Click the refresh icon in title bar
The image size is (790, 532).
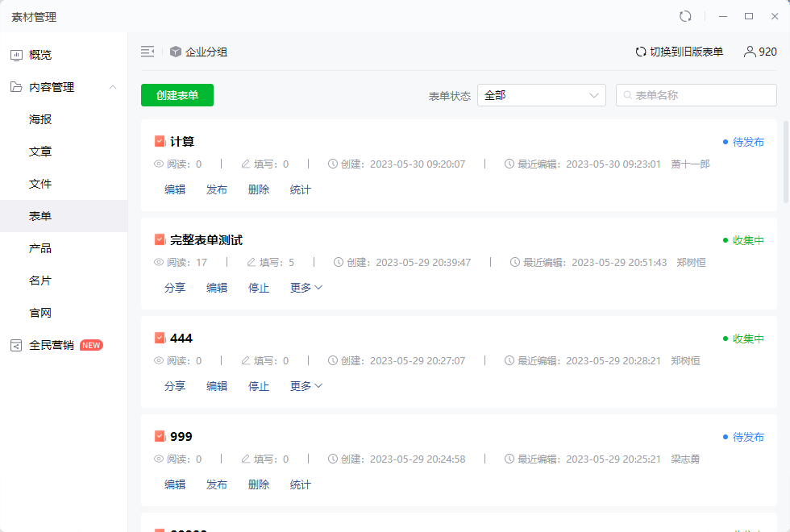(685, 16)
